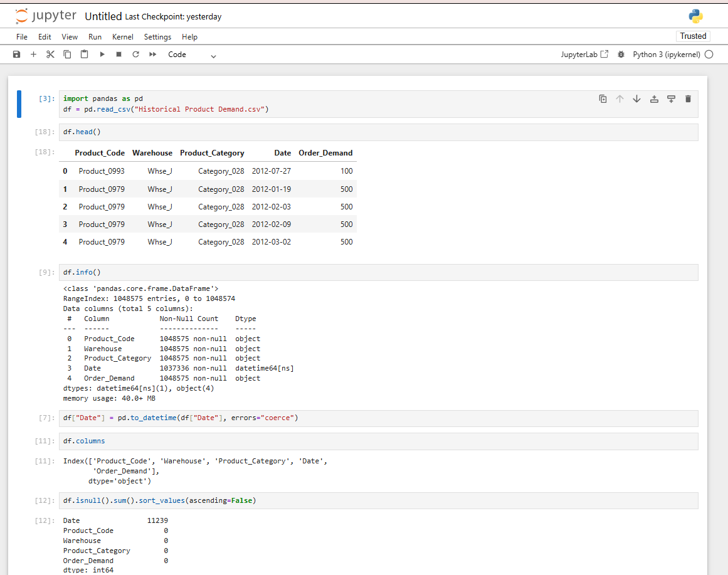Restart kernel and run all cells
The image size is (728, 575).
pos(153,55)
